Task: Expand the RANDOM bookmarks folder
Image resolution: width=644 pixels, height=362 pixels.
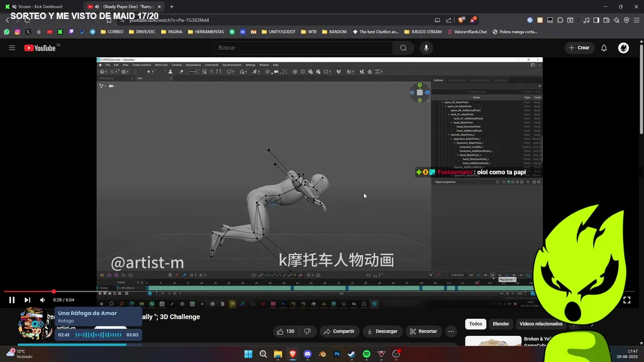Action: (334, 32)
